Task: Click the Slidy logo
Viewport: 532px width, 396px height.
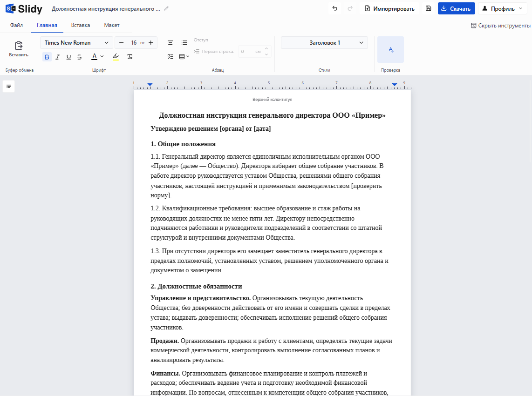Action: [24, 9]
